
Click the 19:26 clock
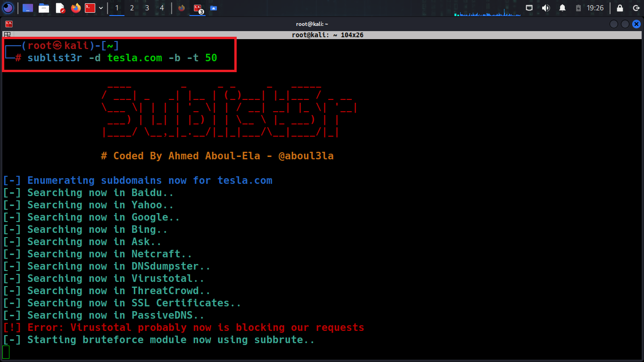(595, 8)
